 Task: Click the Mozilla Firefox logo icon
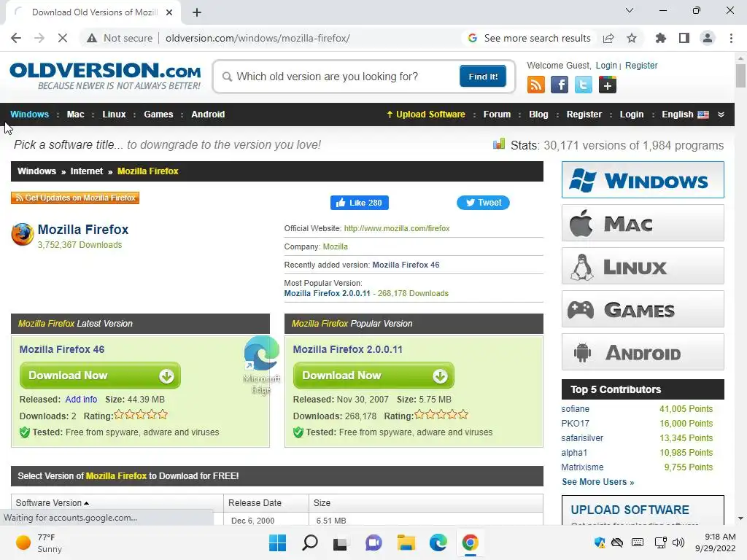23,234
